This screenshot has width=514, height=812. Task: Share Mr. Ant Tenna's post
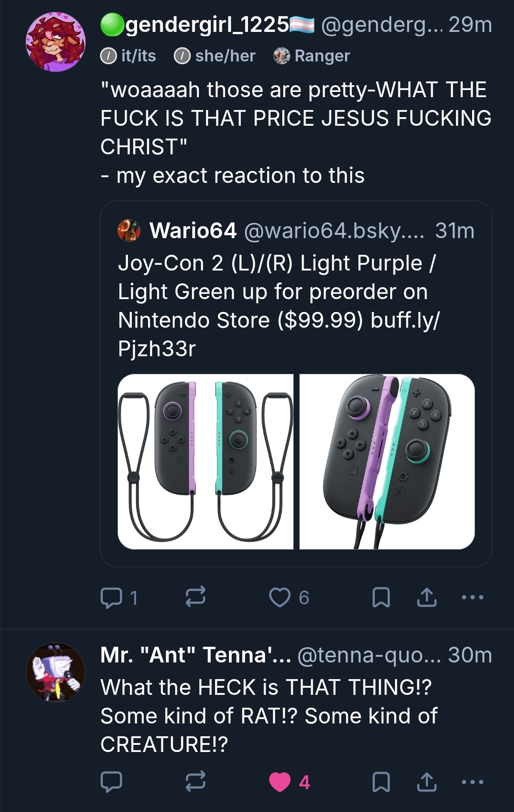[x=427, y=782]
